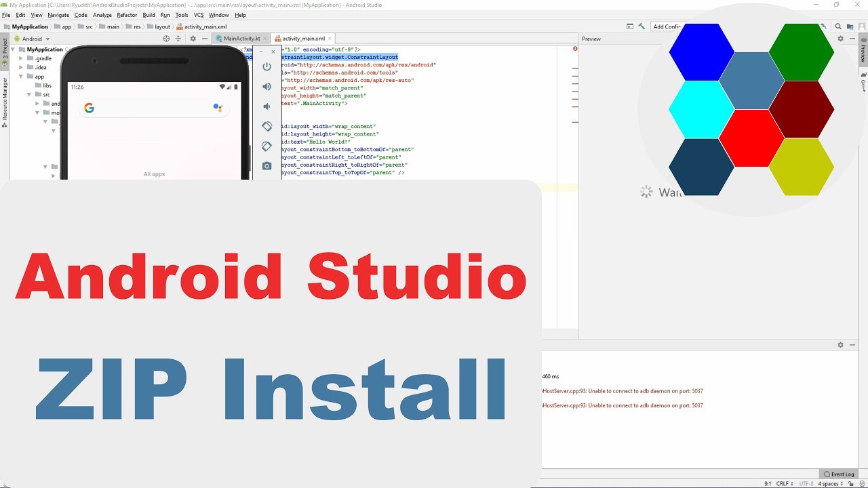Open Search Everywhere magnifier icon
Image resolution: width=868 pixels, height=488 pixels.
[x=838, y=26]
